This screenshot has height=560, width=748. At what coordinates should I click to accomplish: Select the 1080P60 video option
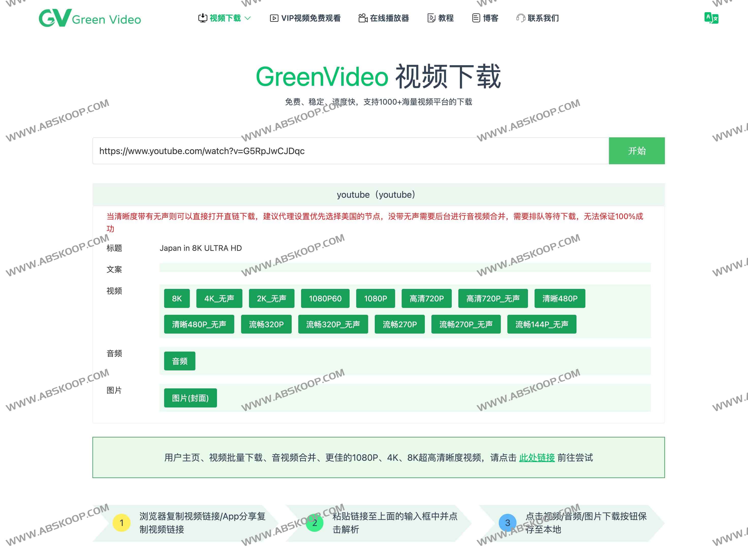(x=325, y=299)
